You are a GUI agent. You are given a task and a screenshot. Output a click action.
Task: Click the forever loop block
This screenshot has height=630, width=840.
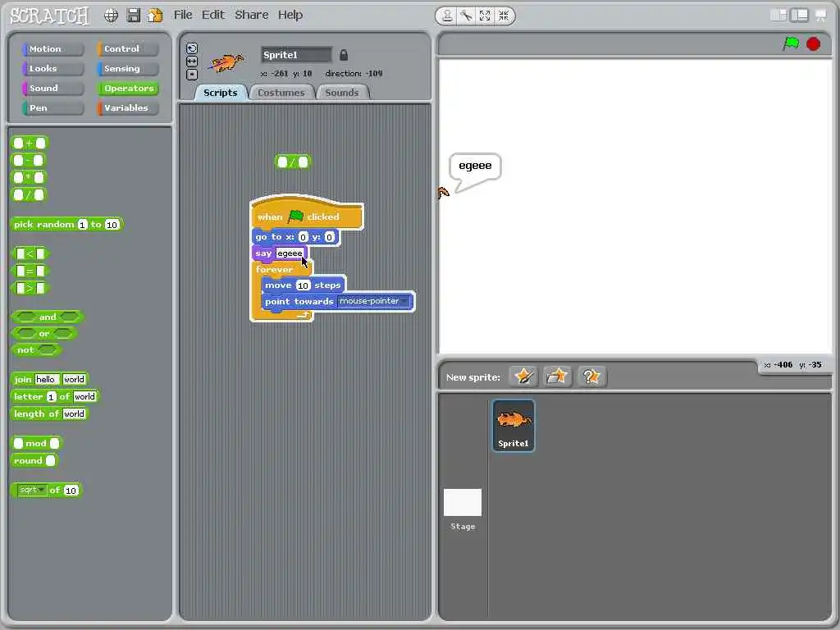tap(274, 269)
